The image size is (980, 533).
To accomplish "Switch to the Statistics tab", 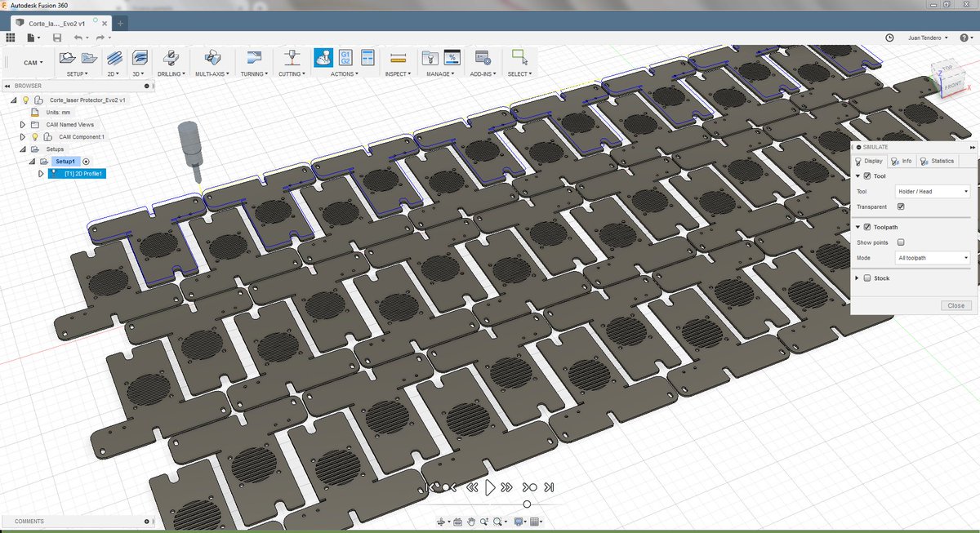I will (x=938, y=161).
